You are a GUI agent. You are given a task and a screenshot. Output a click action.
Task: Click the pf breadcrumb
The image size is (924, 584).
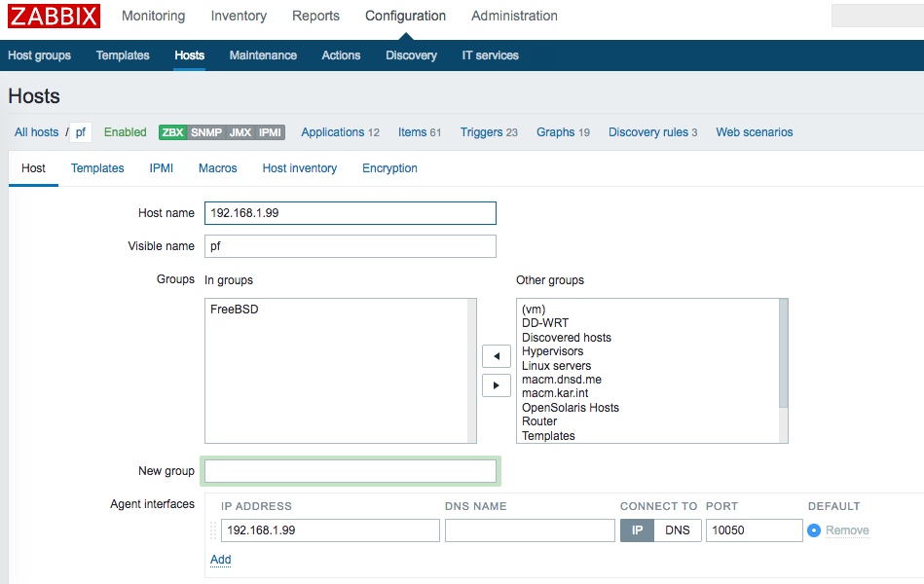(81, 132)
